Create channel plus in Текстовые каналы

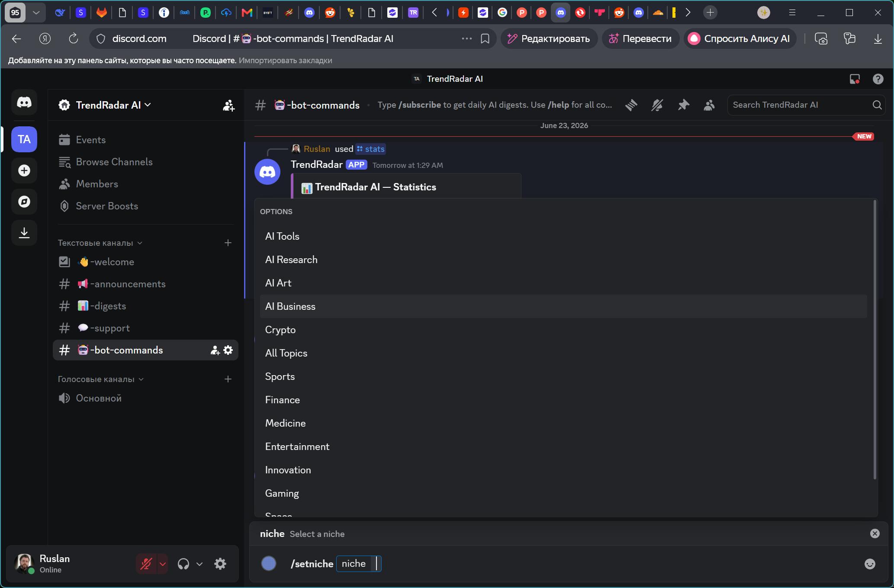228,243
